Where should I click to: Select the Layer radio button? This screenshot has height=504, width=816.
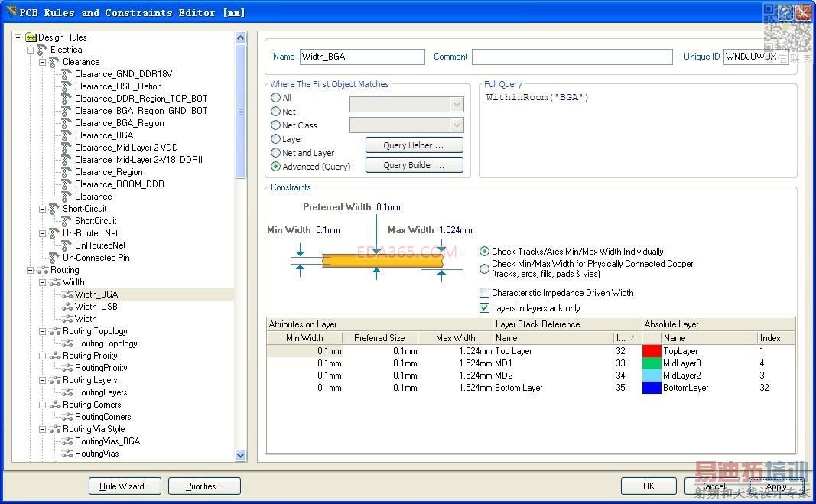pyautogui.click(x=276, y=139)
